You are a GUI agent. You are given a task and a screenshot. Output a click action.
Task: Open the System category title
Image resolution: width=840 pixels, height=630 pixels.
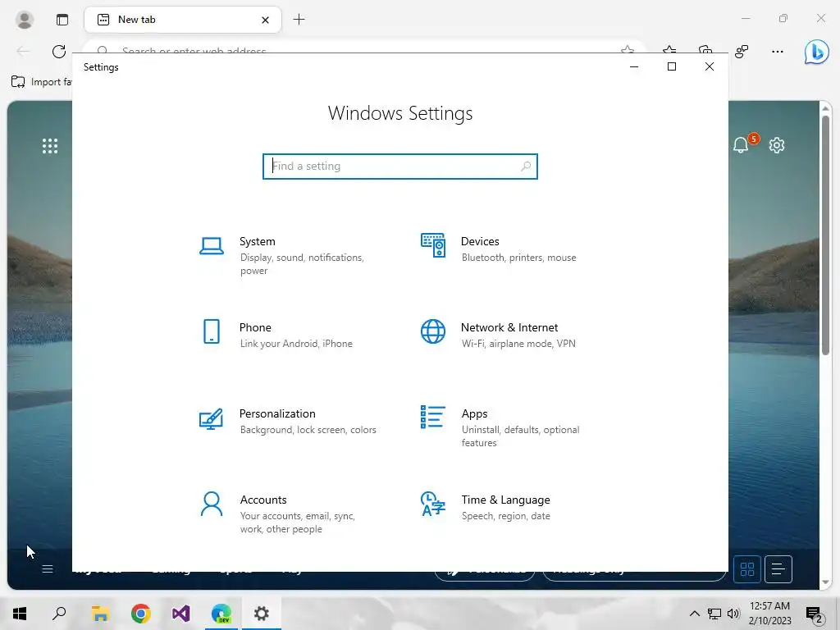257,242
